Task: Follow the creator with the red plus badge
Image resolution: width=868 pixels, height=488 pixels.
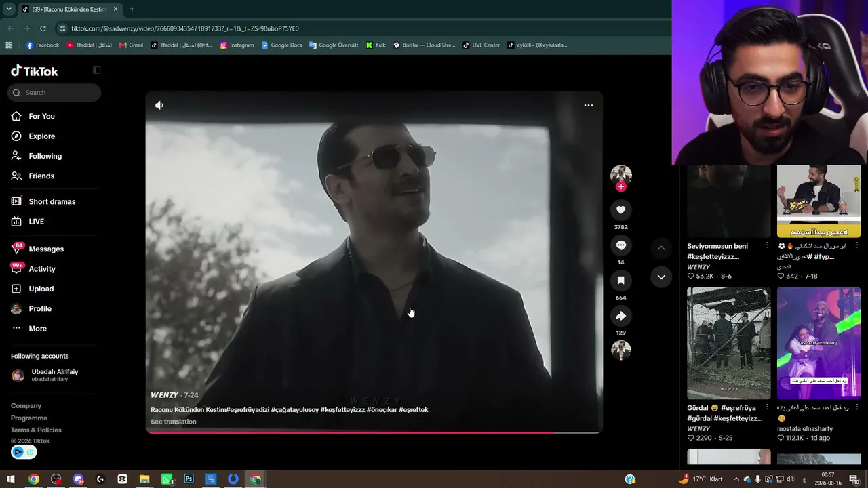Action: (620, 187)
